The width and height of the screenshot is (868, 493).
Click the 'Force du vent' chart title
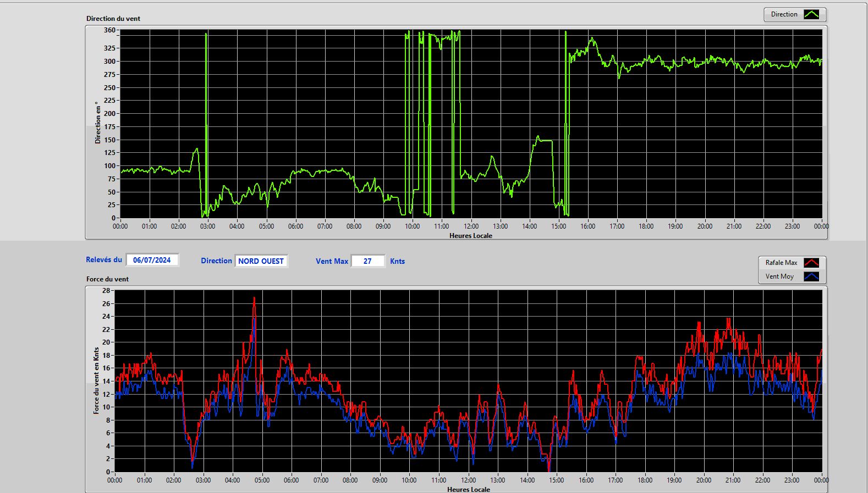pos(107,279)
